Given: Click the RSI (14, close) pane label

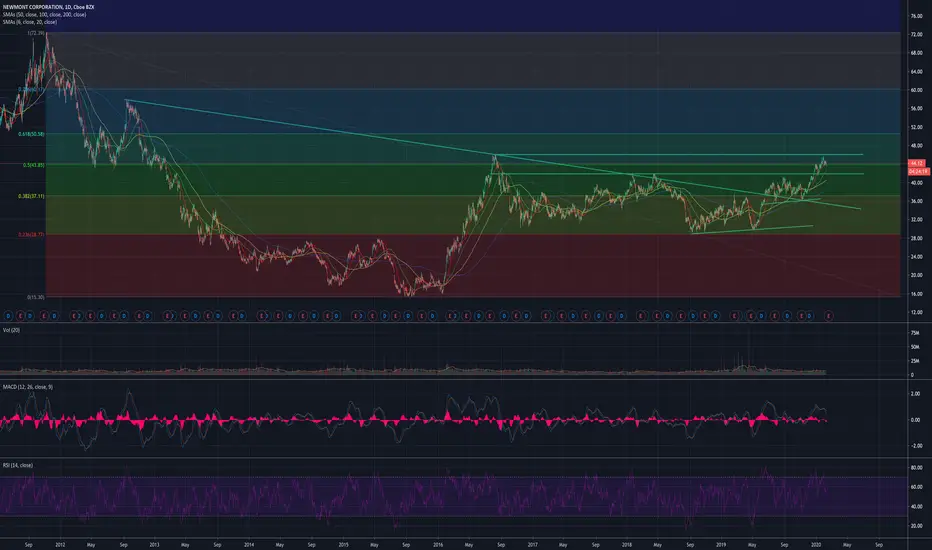Looking at the screenshot, I should click(x=18, y=466).
